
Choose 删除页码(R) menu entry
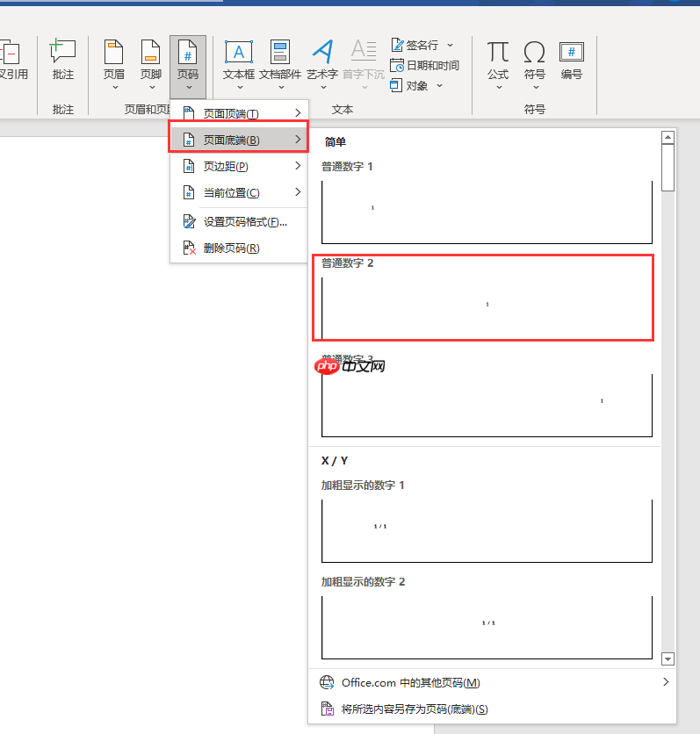tap(239, 248)
